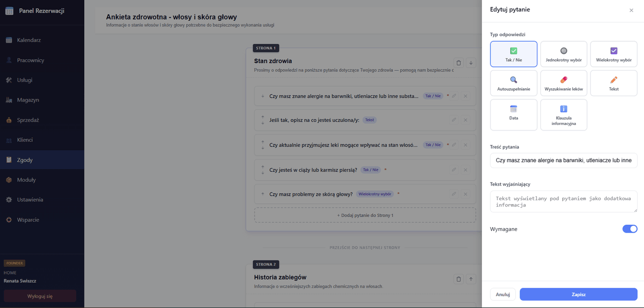The image size is (644, 308).
Task: Delete the Stan zdrowia page with trash icon
Action: 458,63
